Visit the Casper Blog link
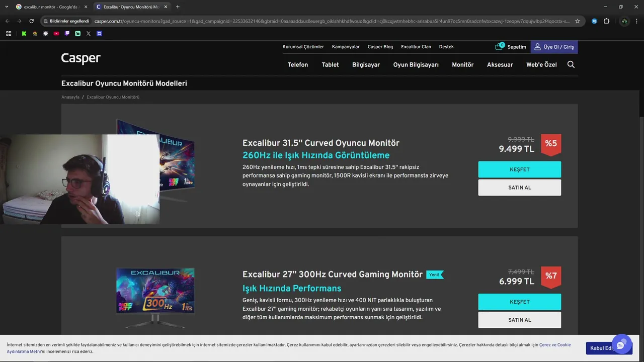 point(380,47)
